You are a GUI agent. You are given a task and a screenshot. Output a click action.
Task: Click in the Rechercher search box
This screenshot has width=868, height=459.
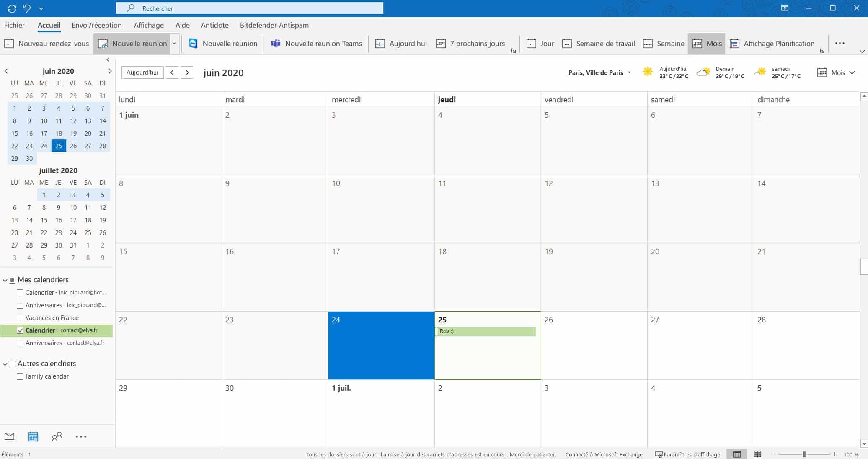[x=250, y=8]
